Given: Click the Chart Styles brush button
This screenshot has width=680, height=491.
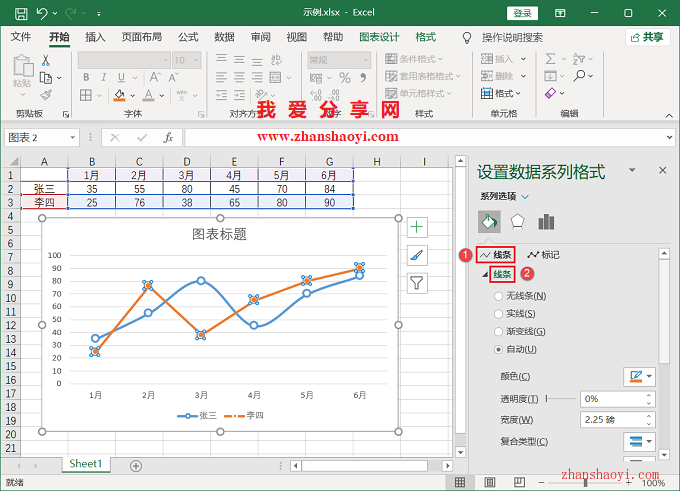Looking at the screenshot, I should point(417,255).
